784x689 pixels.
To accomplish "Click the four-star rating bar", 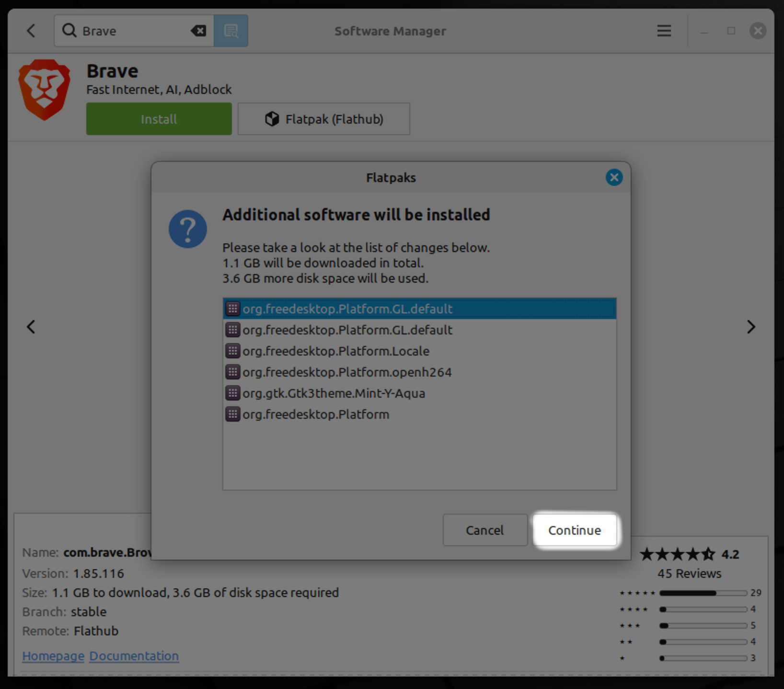I will [703, 609].
